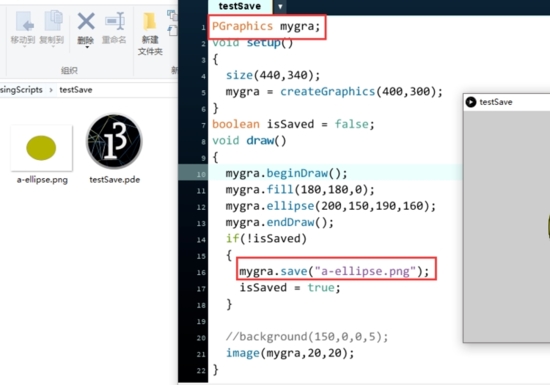Click the line 'void draw()'
550x385 pixels.
(x=249, y=141)
